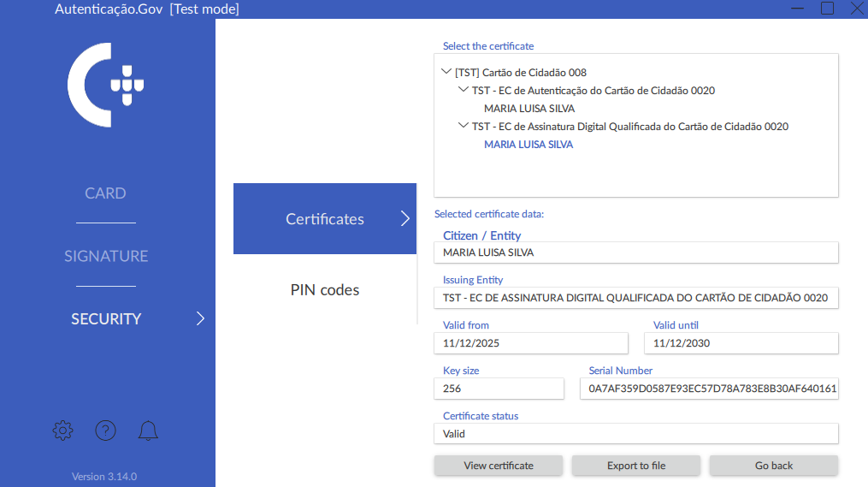Viewport: 868px width, 487px height.
Task: Open settings via the gear icon
Action: [62, 431]
